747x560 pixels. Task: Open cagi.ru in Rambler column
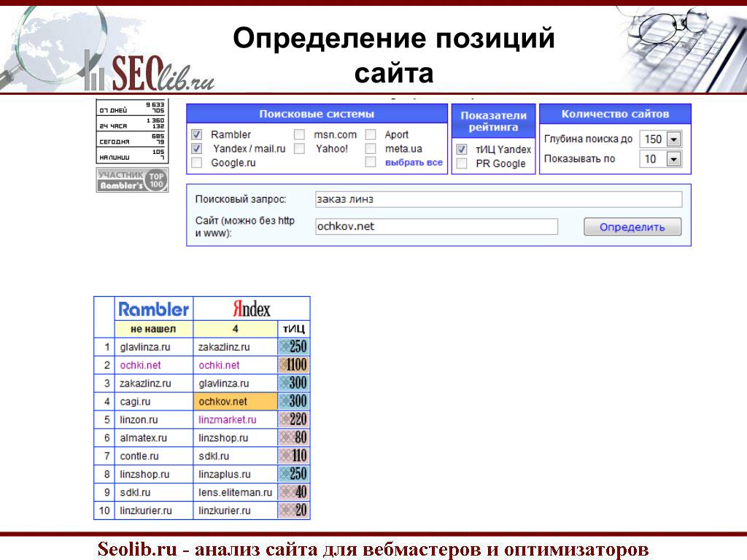point(135,402)
